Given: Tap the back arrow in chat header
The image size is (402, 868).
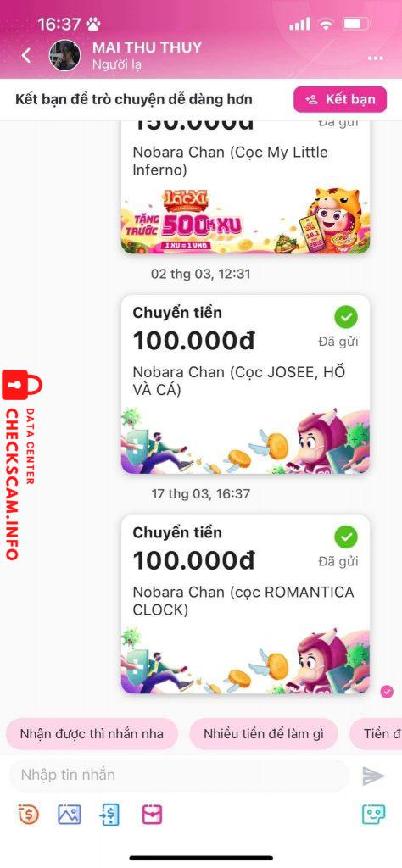Looking at the screenshot, I should pyautogui.click(x=26, y=55).
